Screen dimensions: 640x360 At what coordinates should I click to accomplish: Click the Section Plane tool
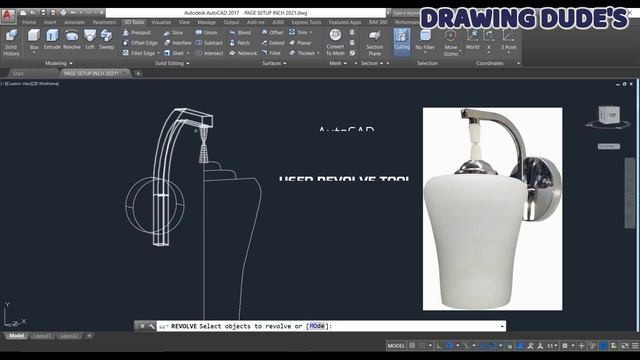click(x=374, y=42)
